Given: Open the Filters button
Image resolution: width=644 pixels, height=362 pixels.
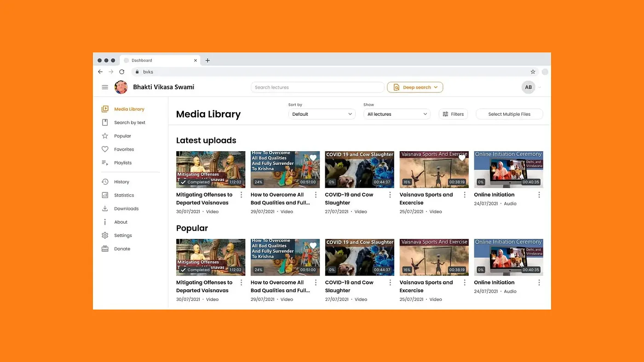Looking at the screenshot, I should (x=453, y=114).
